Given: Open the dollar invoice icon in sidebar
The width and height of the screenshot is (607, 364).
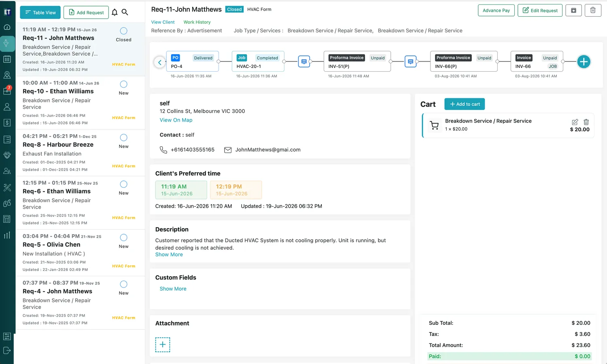Looking at the screenshot, I should pyautogui.click(x=7, y=123).
